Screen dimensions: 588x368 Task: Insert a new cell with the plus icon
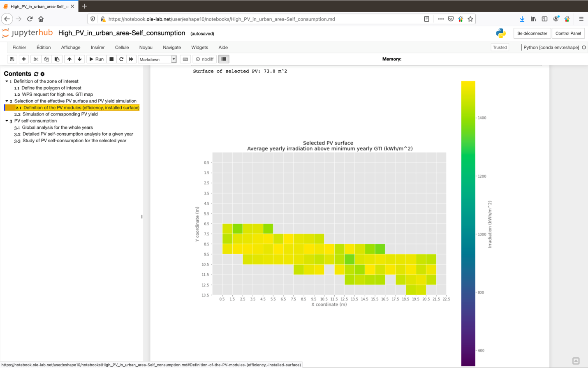coord(23,59)
